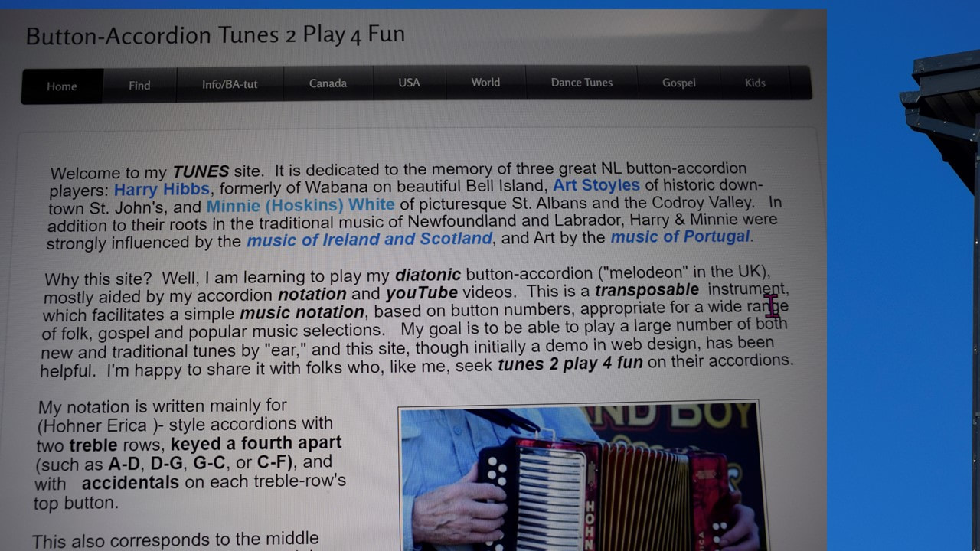Click the site title Button-Accordion Tunes heading

click(x=215, y=36)
